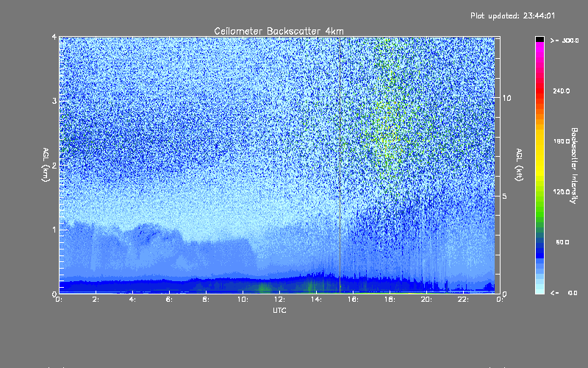Click the 'Ceilometer Backscatter 4km' plot title
Viewport: 588px width, 368px height.
coord(279,31)
